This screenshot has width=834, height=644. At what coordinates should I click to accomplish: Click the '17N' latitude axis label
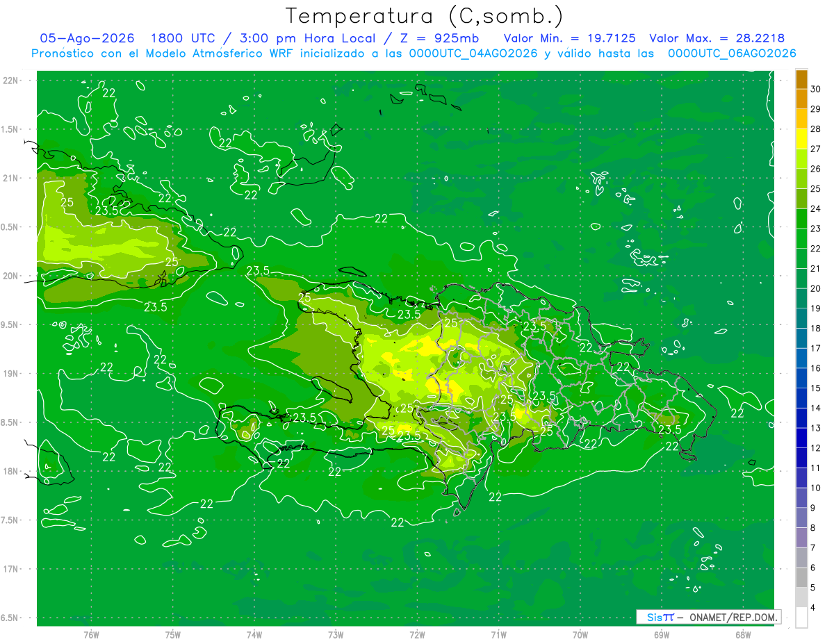[x=11, y=569]
